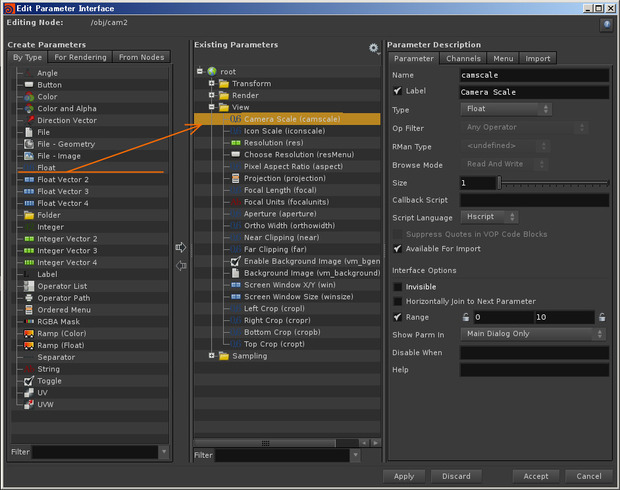The width and height of the screenshot is (620, 490).
Task: Collapse the View folder
Action: [212, 107]
